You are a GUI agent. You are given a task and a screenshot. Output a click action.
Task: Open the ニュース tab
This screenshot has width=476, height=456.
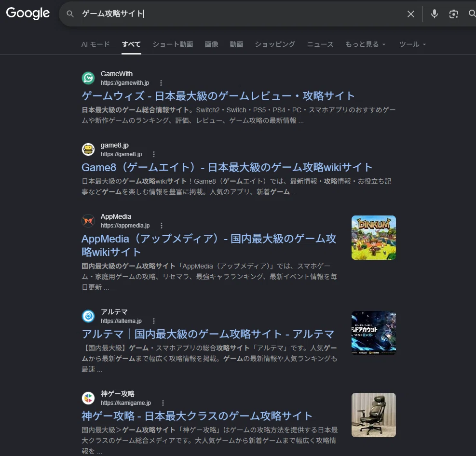pos(320,44)
